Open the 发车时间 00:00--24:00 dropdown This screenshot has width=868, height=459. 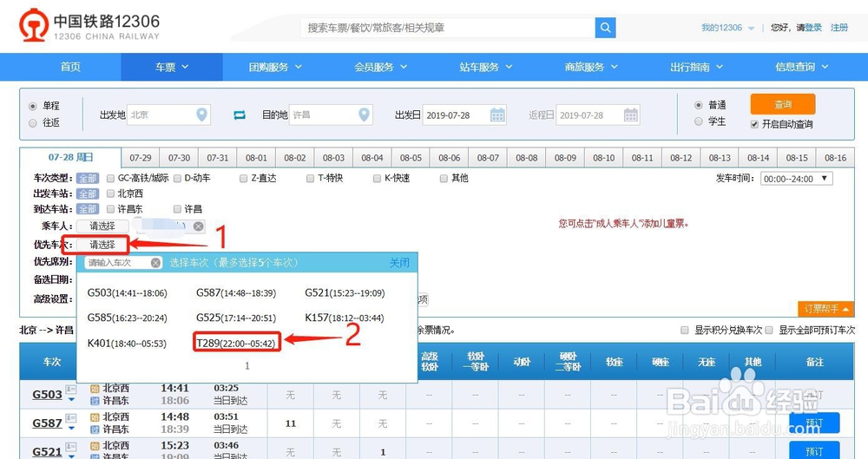[x=796, y=179]
